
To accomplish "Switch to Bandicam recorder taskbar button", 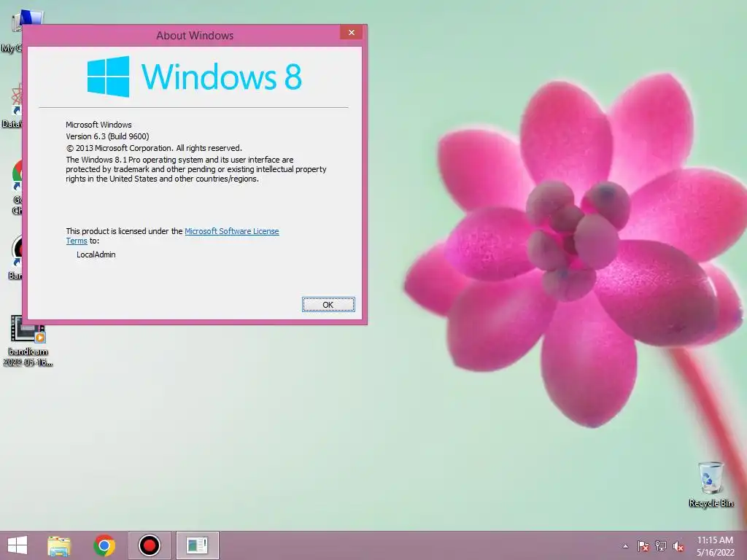I will [149, 545].
